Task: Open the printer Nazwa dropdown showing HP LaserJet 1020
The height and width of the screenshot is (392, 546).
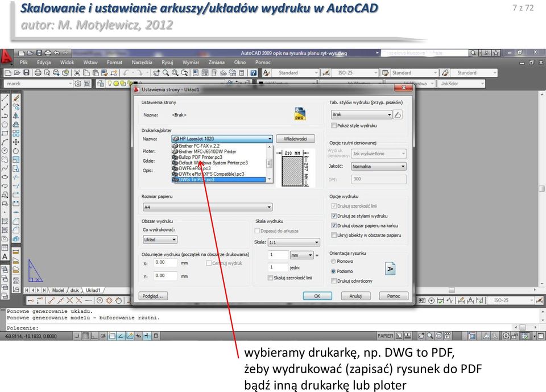Action: point(222,139)
